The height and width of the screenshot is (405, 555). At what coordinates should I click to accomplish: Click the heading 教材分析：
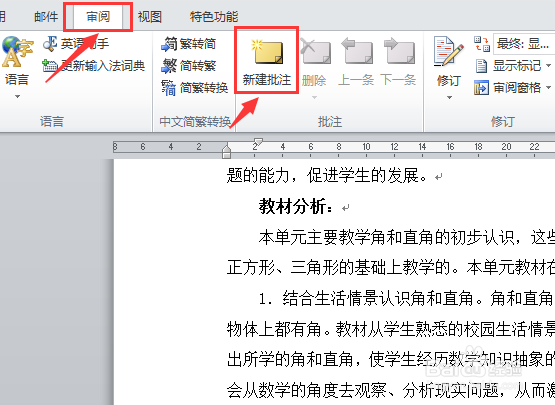296,206
